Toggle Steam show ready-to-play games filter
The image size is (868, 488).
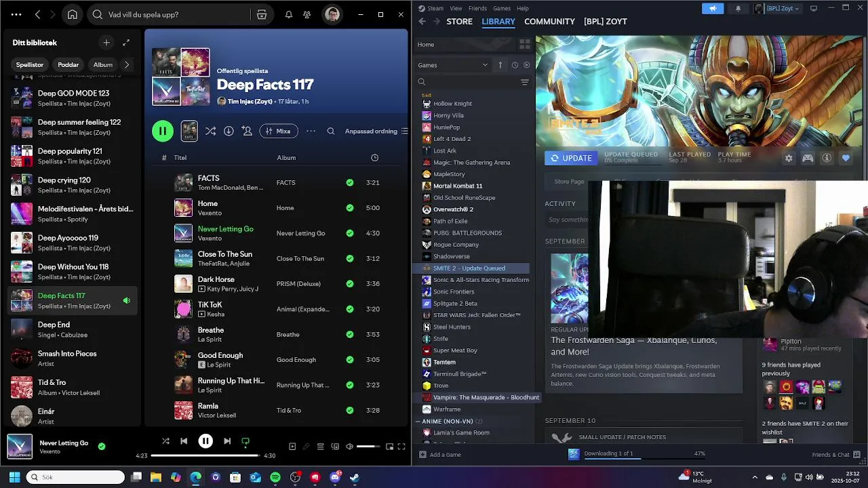pos(526,65)
